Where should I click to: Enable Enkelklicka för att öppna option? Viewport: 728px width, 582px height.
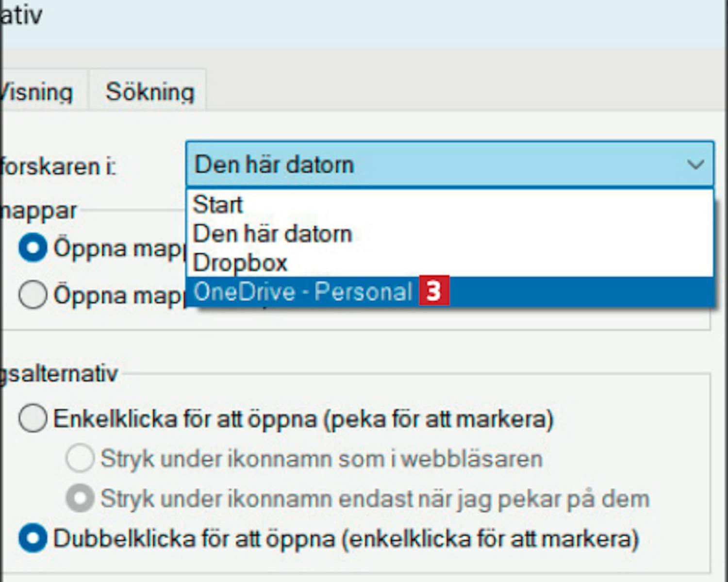pyautogui.click(x=33, y=418)
